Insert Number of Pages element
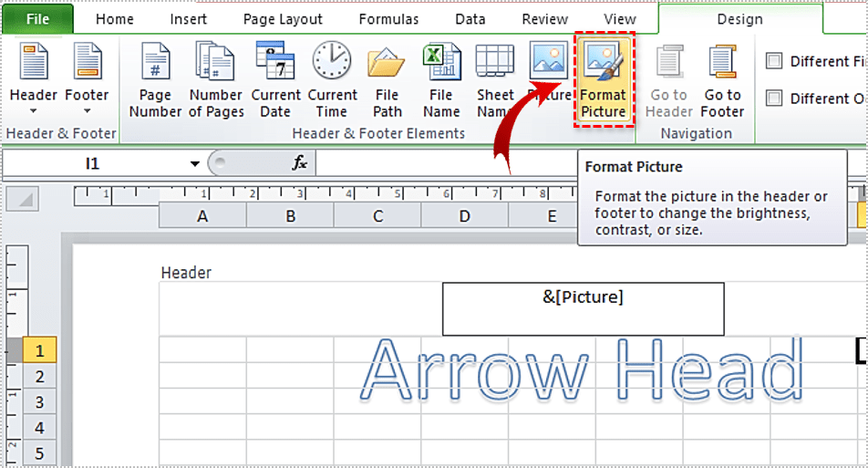868x468 pixels. [216, 80]
